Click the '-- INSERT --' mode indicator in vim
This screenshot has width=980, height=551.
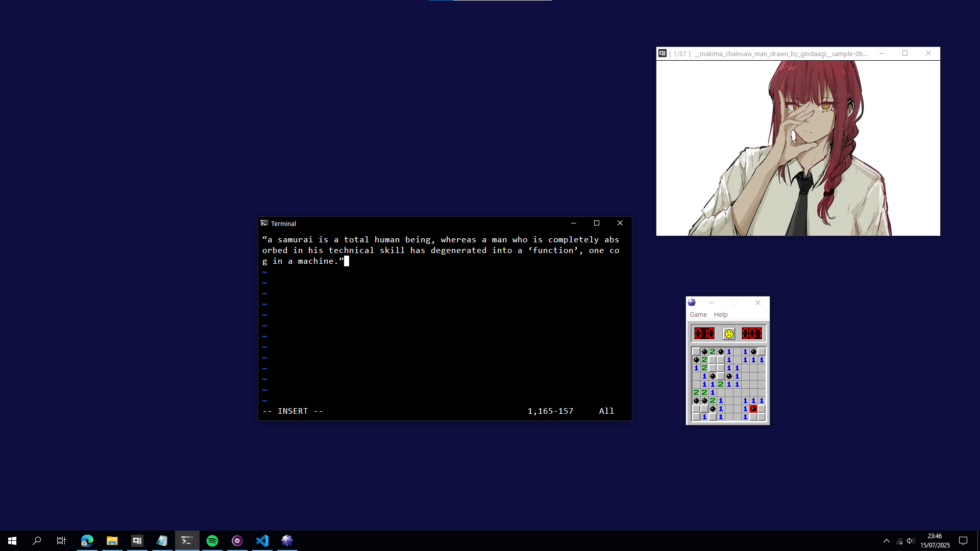(292, 411)
